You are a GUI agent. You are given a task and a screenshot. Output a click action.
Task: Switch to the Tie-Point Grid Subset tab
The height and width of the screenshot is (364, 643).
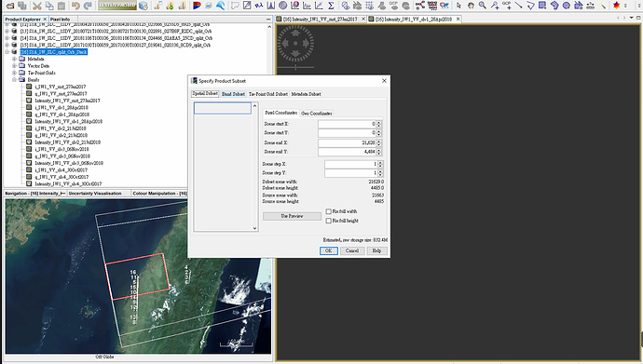[268, 94]
